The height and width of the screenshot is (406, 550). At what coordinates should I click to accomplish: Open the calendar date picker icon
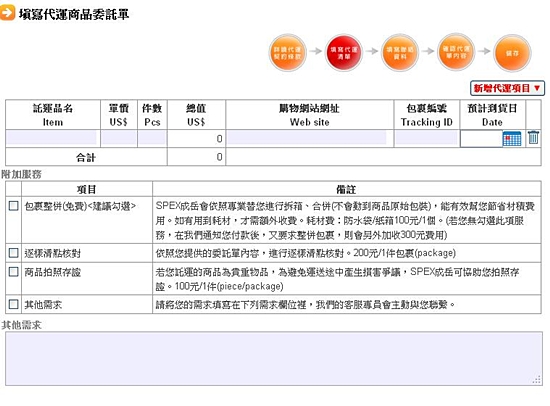(512, 139)
